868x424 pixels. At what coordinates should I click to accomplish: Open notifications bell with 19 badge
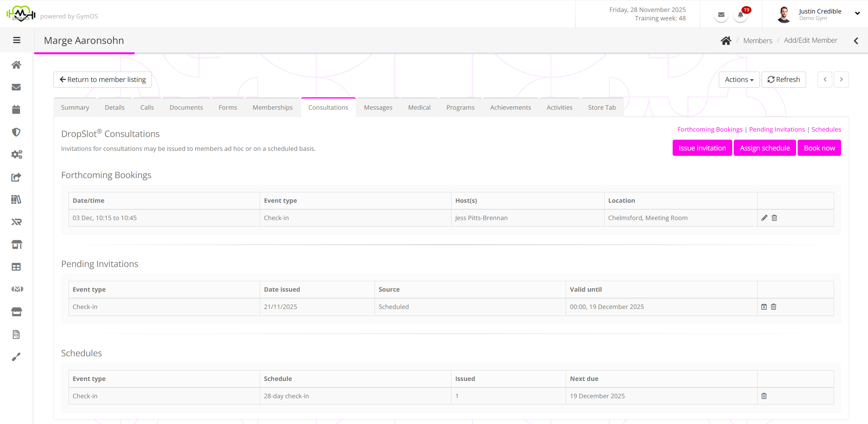[x=740, y=15]
